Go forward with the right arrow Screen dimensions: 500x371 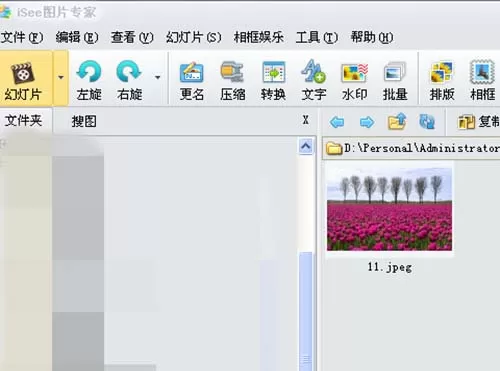(367, 122)
